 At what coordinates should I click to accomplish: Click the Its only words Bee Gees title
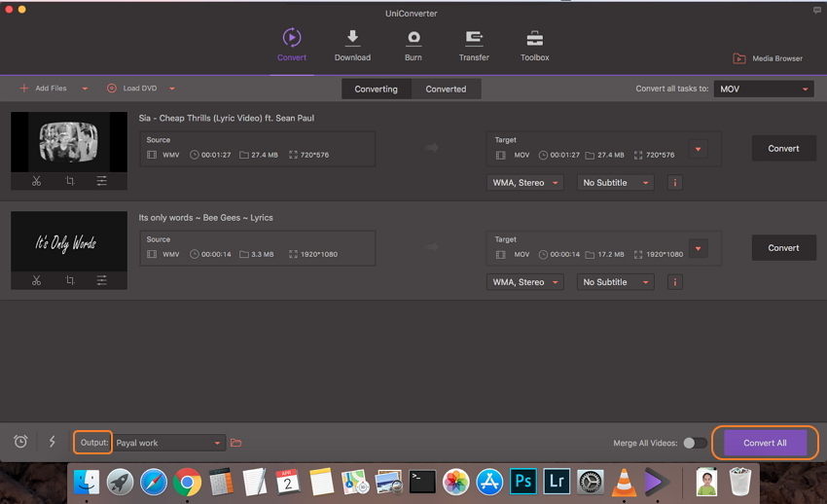205,218
